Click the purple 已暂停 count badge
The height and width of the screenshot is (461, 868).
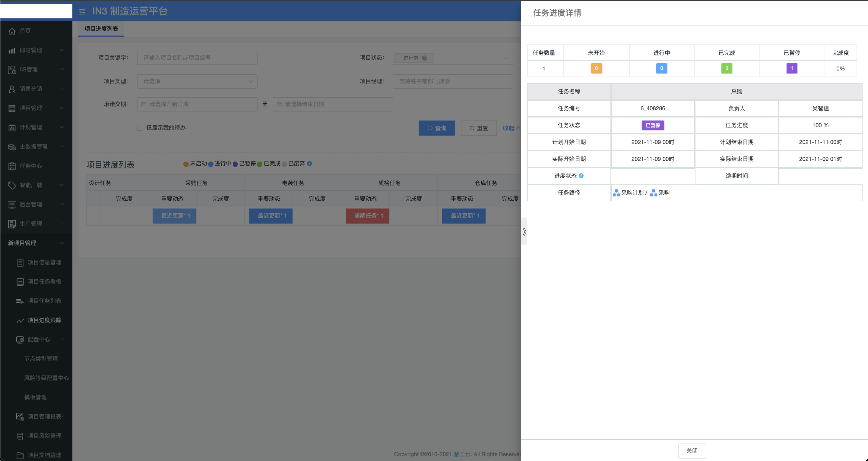(791, 68)
